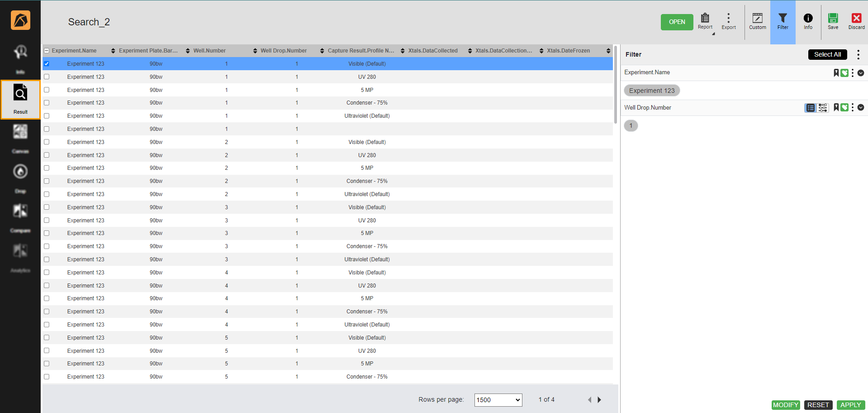Image resolution: width=868 pixels, height=413 pixels.
Task: Click the bookmark icon for Well Drop.Number filter
Action: pos(836,107)
